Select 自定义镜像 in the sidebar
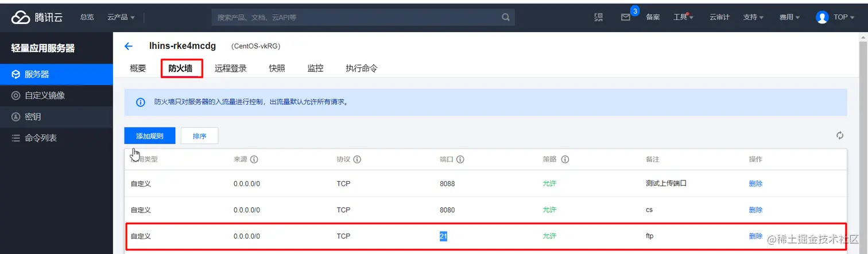The width and height of the screenshot is (868, 254). [x=56, y=95]
